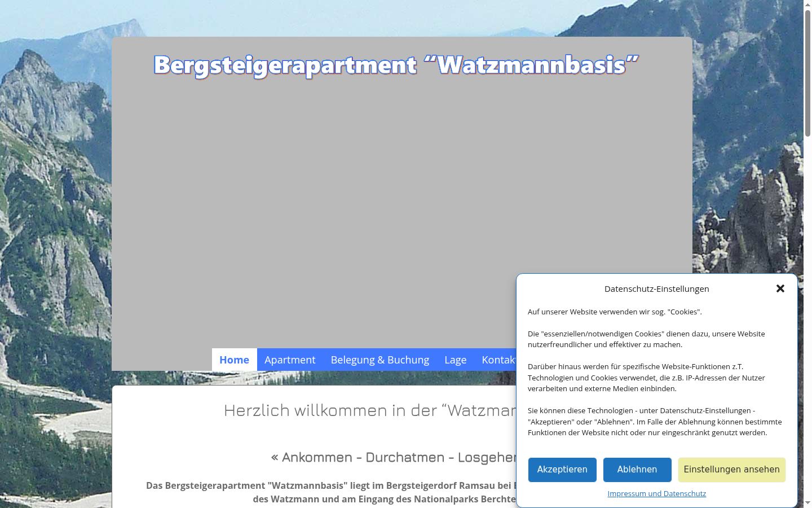Click the paragraph about "essenziellen/notwendigen Cookies"

[646, 339]
